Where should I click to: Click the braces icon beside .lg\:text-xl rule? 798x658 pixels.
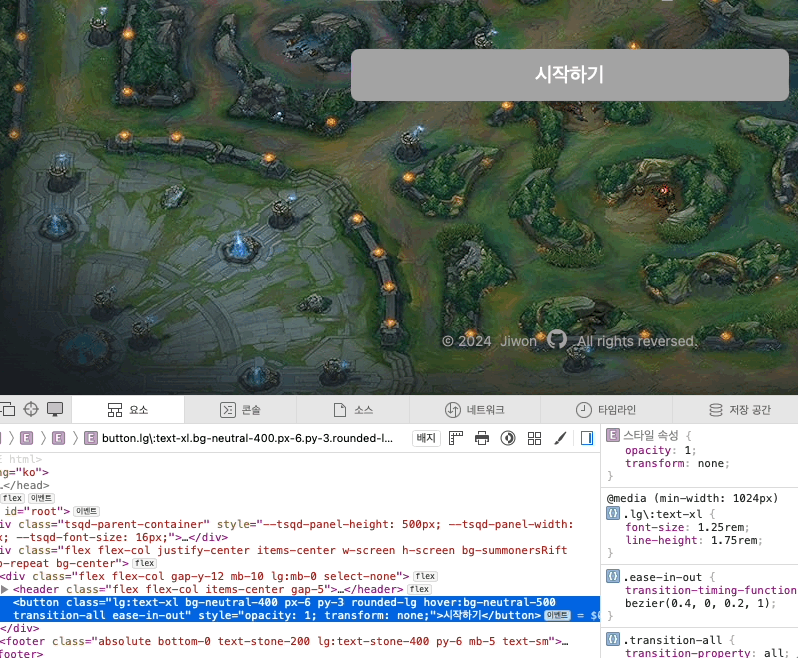(613, 513)
